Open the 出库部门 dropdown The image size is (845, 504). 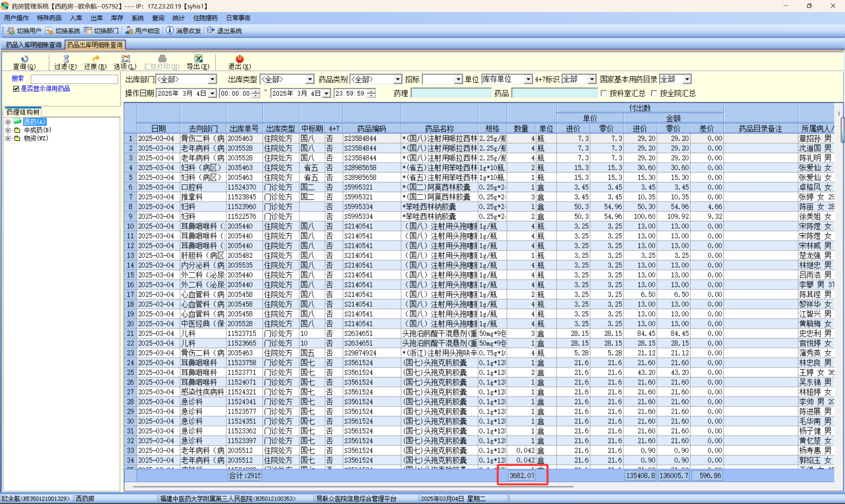(212, 79)
